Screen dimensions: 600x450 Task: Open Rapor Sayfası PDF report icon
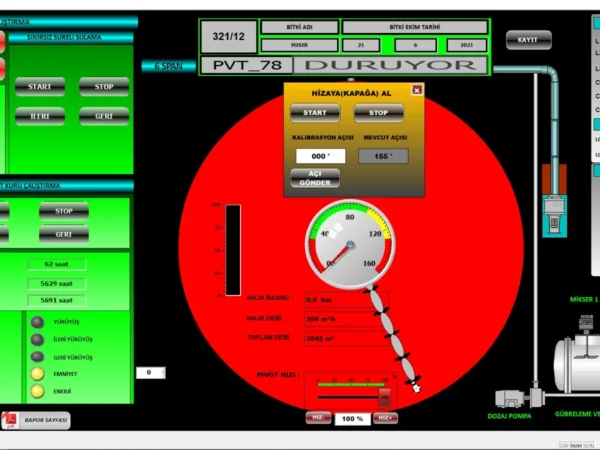click(11, 420)
